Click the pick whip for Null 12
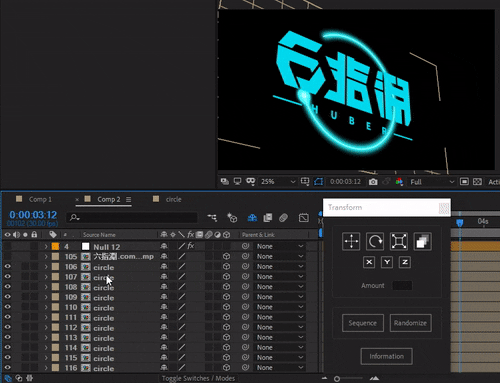This screenshot has height=383, width=500. point(245,246)
